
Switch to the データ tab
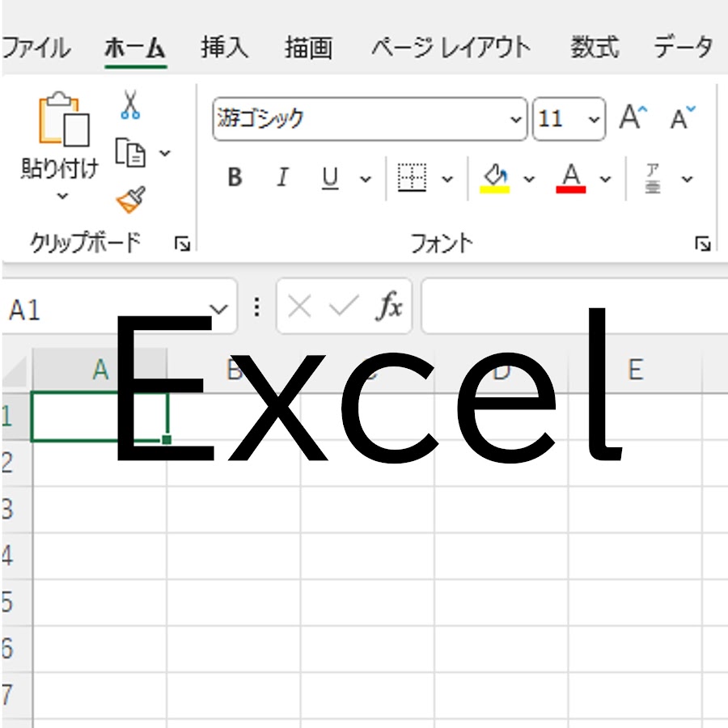(683, 48)
